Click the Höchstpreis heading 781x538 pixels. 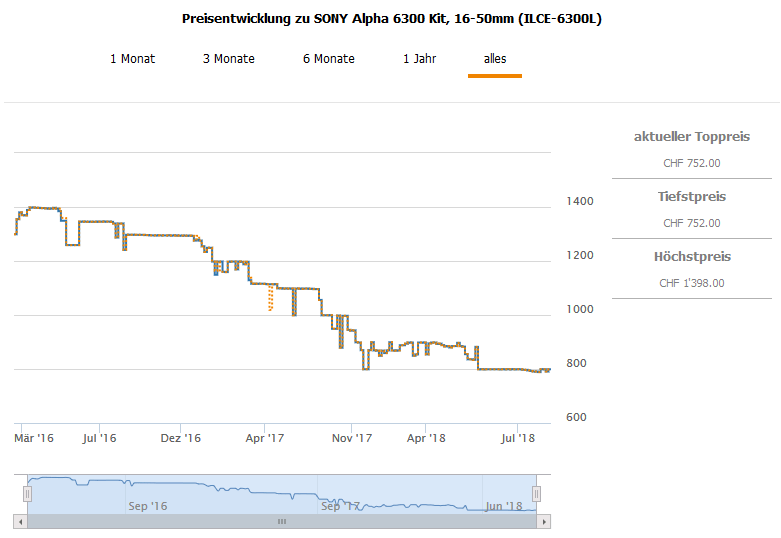tap(692, 257)
